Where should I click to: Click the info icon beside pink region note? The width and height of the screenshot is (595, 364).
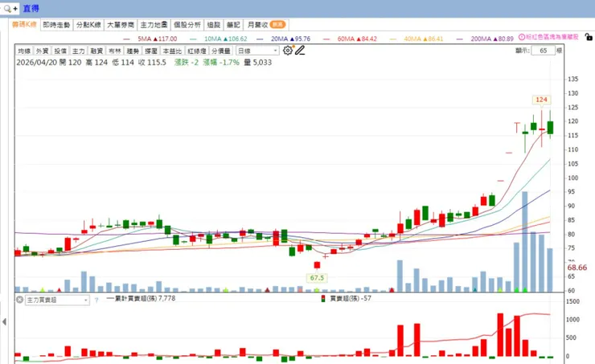(521, 37)
